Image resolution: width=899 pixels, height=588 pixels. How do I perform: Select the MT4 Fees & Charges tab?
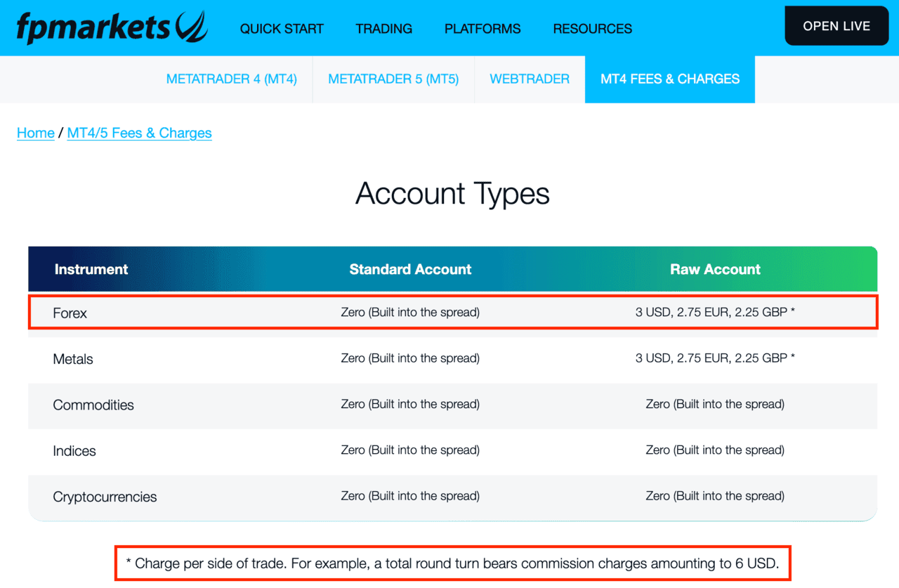(670, 79)
